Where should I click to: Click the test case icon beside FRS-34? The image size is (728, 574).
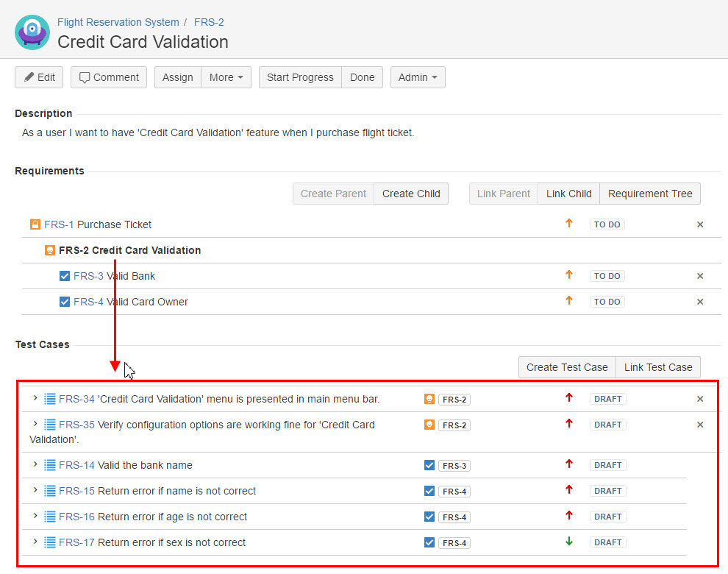(x=50, y=399)
